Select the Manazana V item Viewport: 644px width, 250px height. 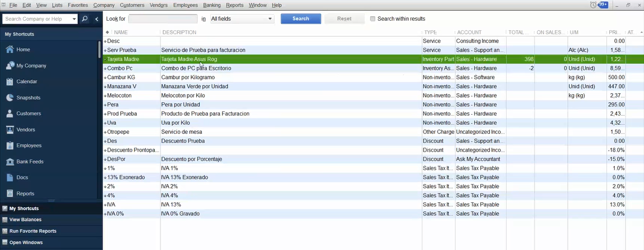(122, 87)
